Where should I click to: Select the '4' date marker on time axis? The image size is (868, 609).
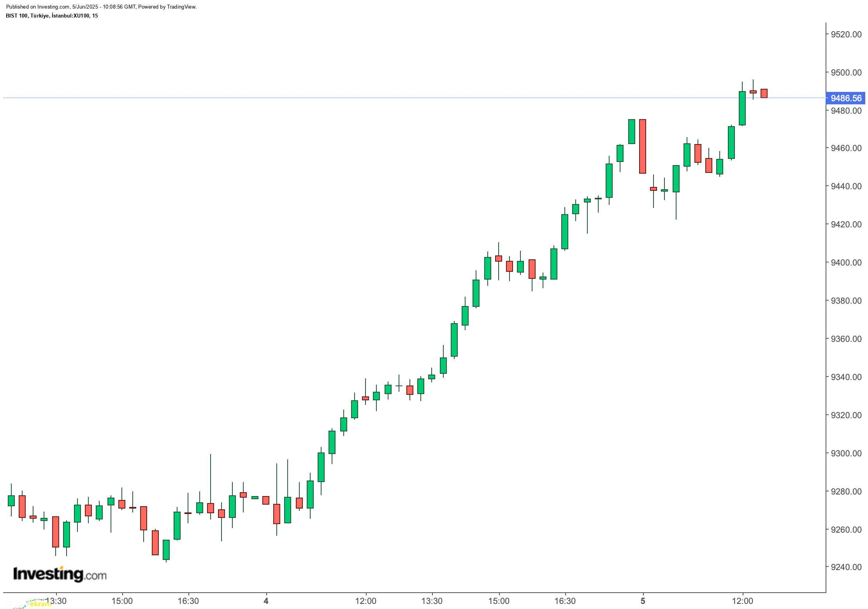tap(266, 601)
